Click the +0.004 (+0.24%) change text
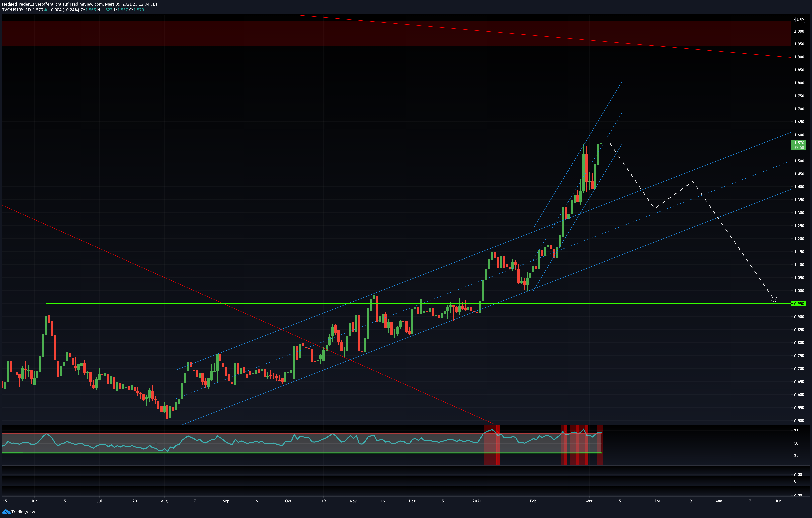The height and width of the screenshot is (518, 812). click(x=64, y=10)
